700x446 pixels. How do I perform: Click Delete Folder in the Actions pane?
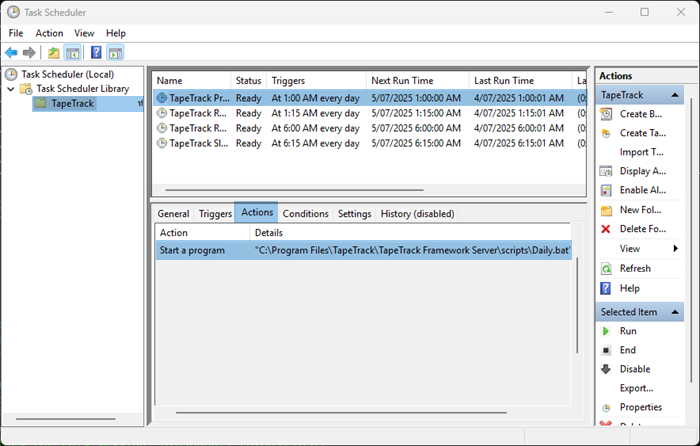point(641,229)
